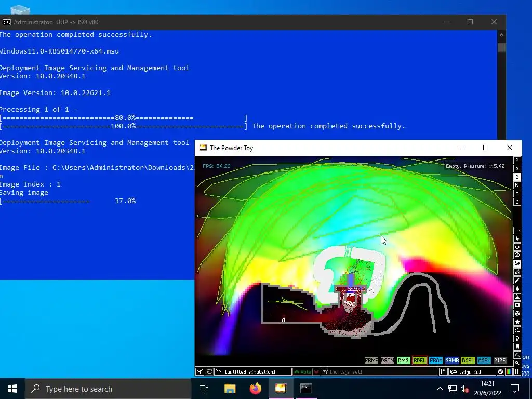The image size is (532, 399).
Task: Open render options rainbow icon
Action: pyautogui.click(x=509, y=371)
